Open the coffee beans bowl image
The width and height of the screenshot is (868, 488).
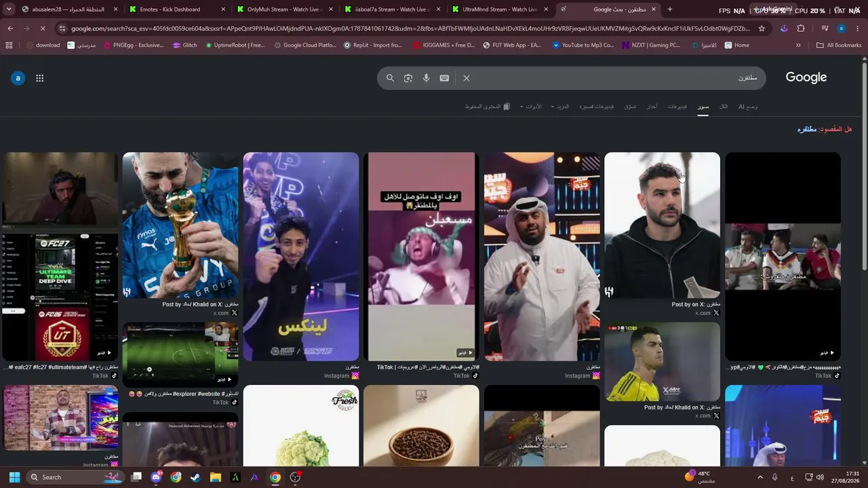421,426
